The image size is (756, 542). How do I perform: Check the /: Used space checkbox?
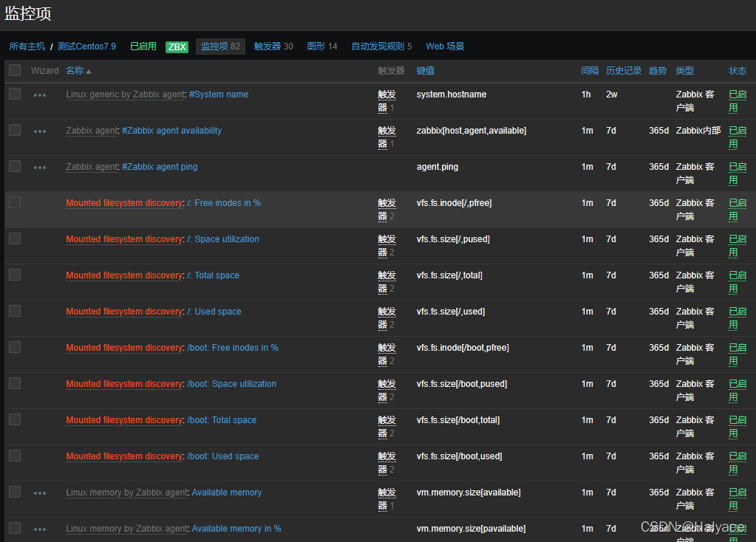[15, 311]
